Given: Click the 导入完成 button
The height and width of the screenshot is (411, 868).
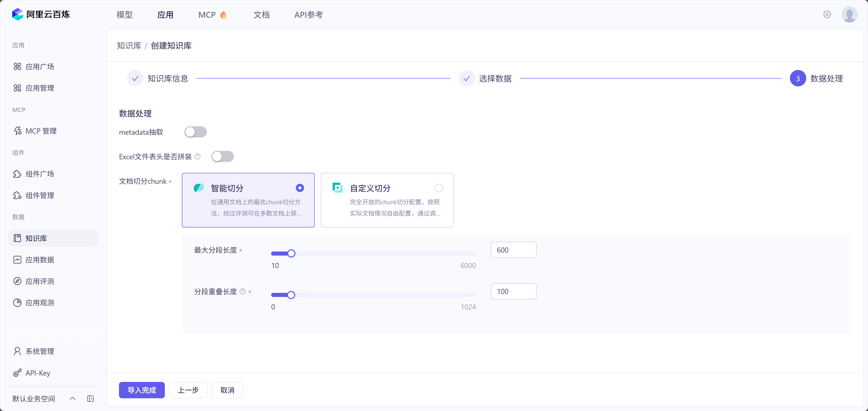Looking at the screenshot, I should tap(141, 390).
